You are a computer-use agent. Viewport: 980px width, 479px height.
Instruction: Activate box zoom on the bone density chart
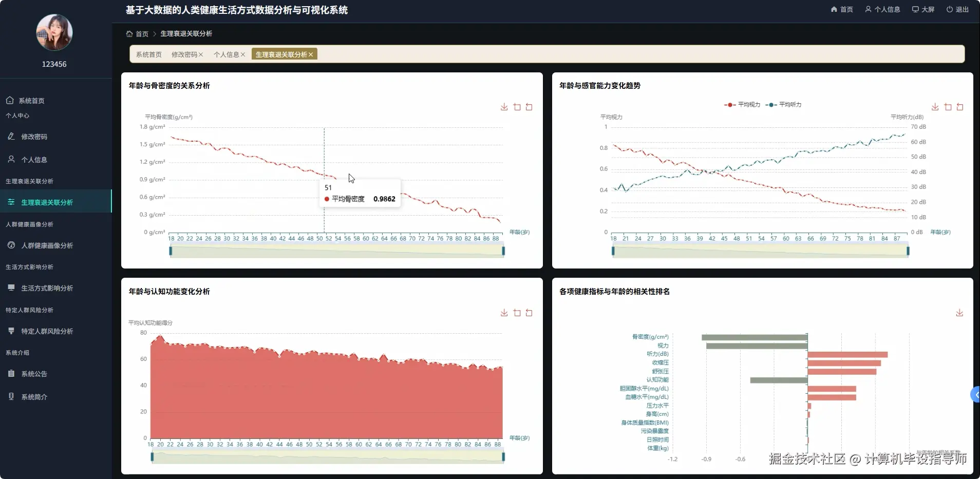(x=517, y=107)
